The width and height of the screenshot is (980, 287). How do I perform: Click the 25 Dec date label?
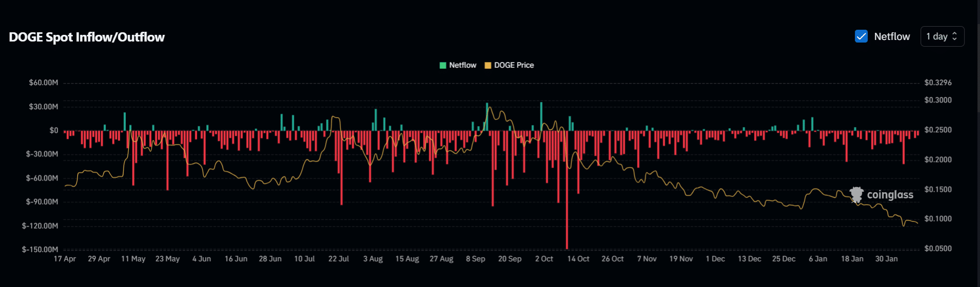[x=784, y=259]
